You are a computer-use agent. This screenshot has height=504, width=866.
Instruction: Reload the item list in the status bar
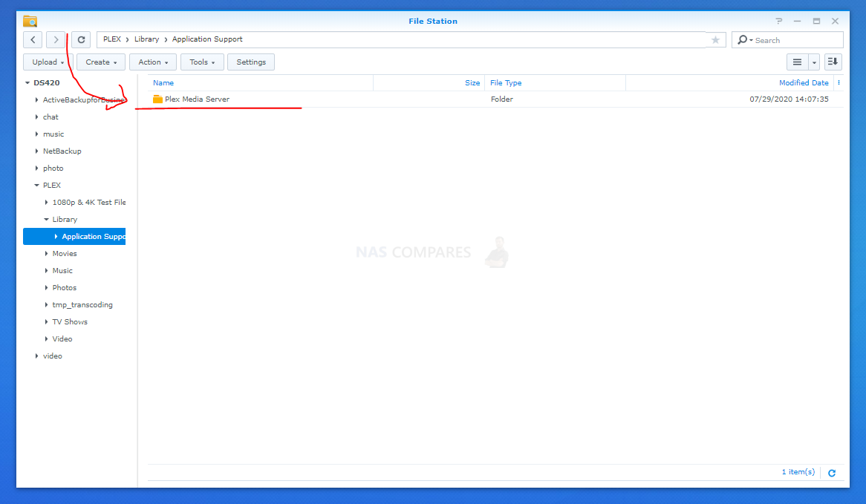tap(832, 473)
